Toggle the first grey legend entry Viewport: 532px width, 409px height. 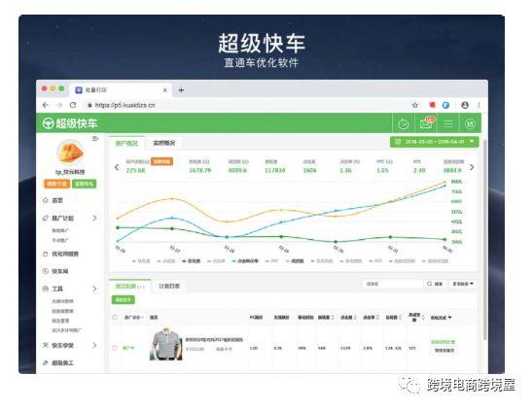141,261
